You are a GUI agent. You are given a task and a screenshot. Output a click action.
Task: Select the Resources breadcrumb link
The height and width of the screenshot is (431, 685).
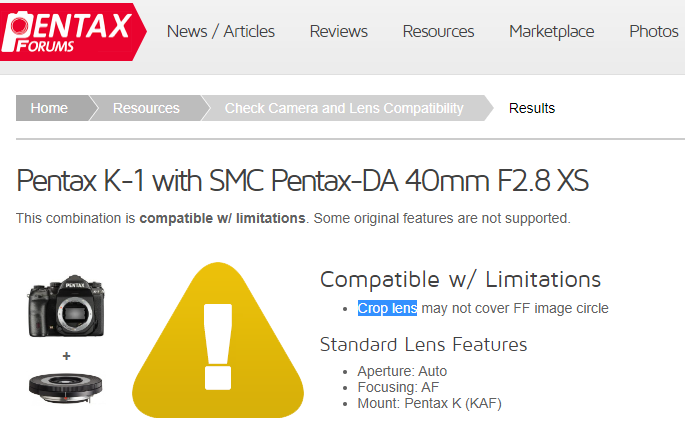tap(146, 108)
